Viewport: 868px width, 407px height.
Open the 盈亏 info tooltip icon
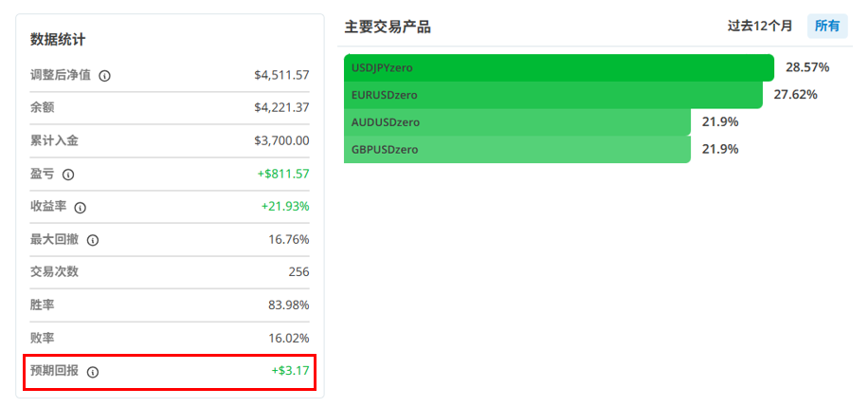click(68, 175)
